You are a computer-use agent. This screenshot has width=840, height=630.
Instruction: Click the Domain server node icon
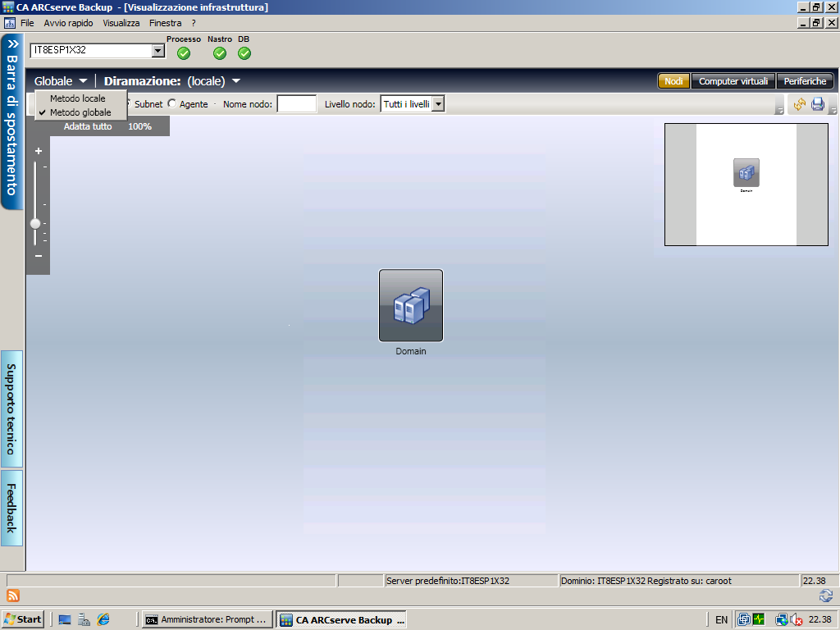coord(411,305)
